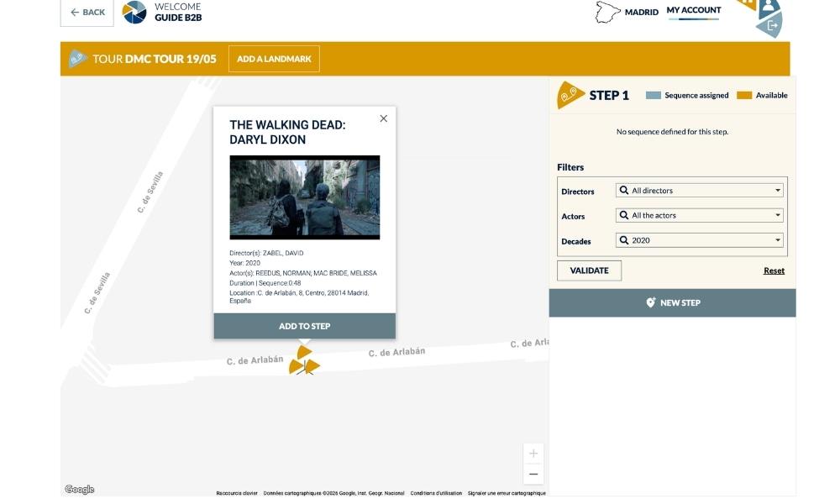Open the Decades dropdown showing 2020

(700, 240)
